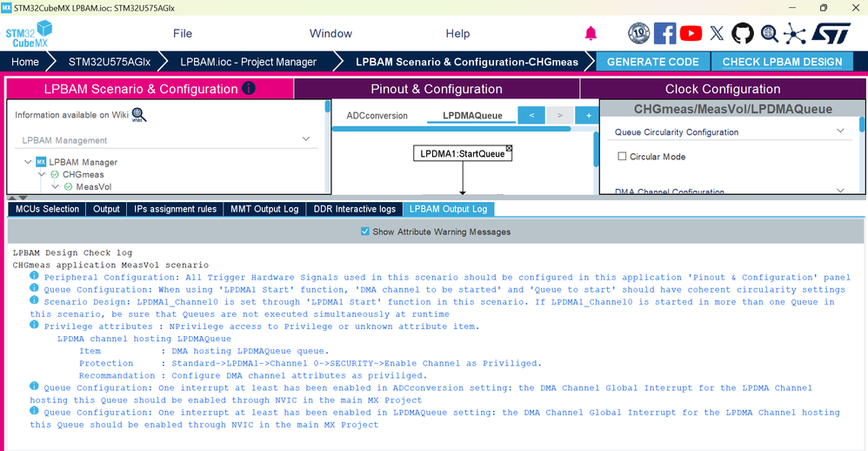Select the LPBAM Scenario & Configuration tab
The image size is (868, 451).
150,89
